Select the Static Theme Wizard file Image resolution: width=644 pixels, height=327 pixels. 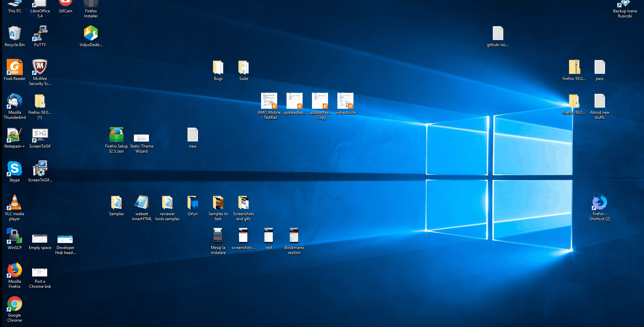tap(142, 143)
